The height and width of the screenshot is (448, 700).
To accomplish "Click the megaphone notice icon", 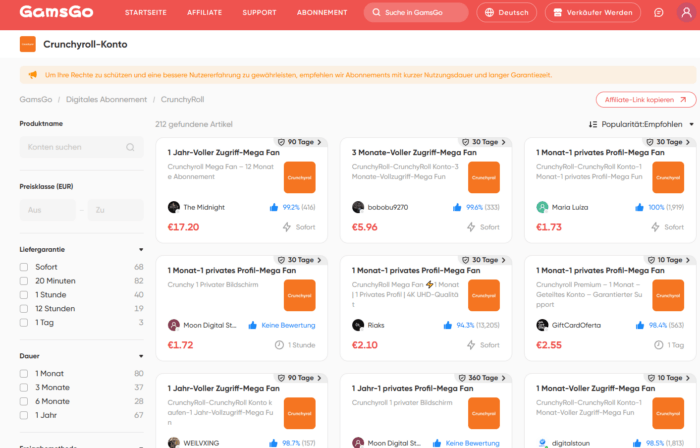I will point(33,75).
